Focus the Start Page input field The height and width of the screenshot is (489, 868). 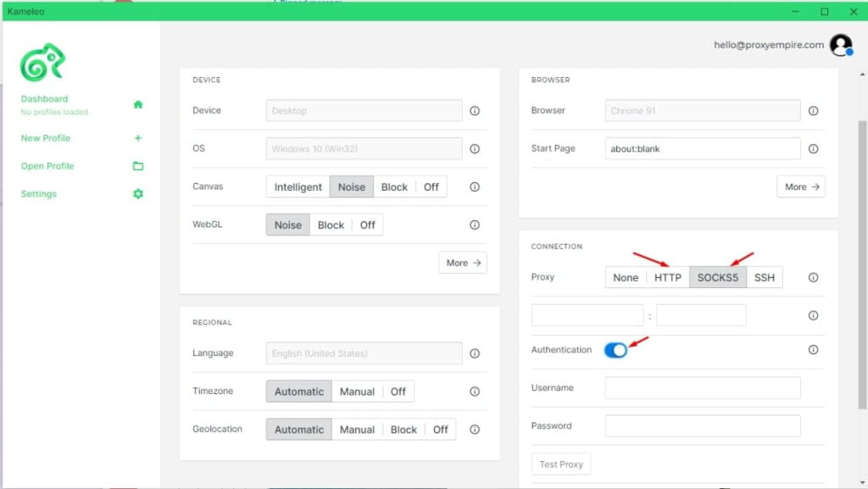703,149
